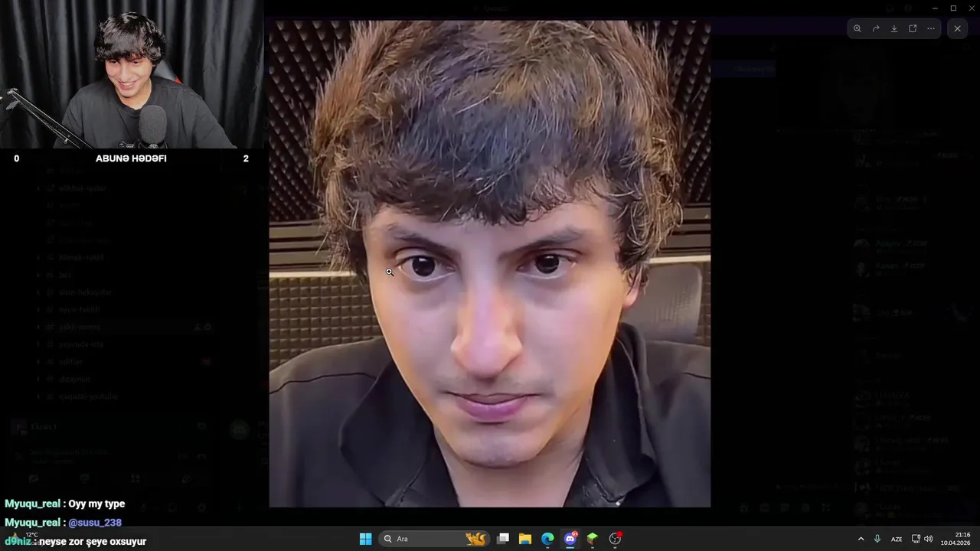The image size is (980, 551).
Task: Click the enlarged face photo
Action: point(490,263)
